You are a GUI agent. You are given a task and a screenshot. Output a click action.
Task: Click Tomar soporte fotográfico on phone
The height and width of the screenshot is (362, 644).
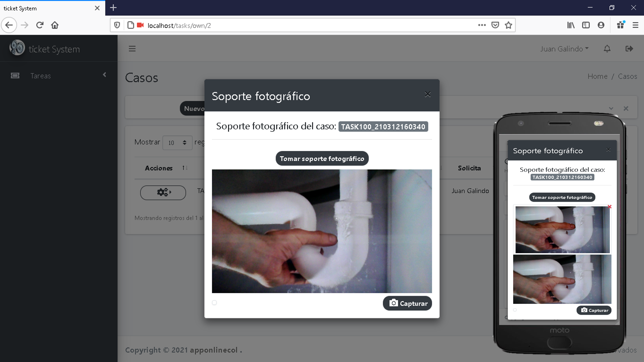click(x=562, y=197)
